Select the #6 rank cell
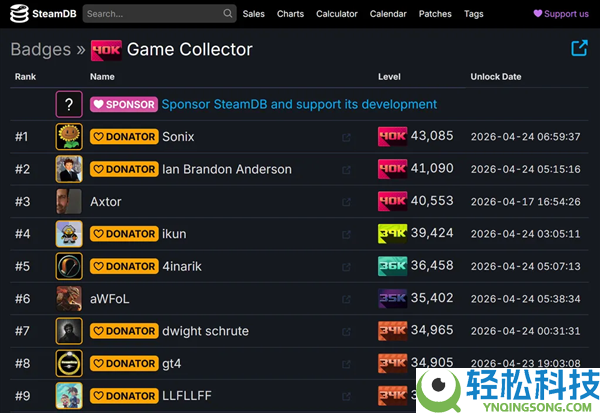The image size is (600, 413). click(x=22, y=299)
